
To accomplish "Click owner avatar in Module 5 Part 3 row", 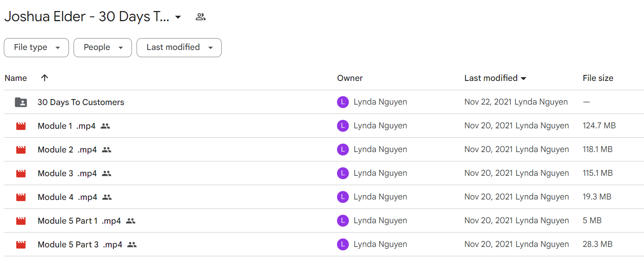I will point(343,244).
